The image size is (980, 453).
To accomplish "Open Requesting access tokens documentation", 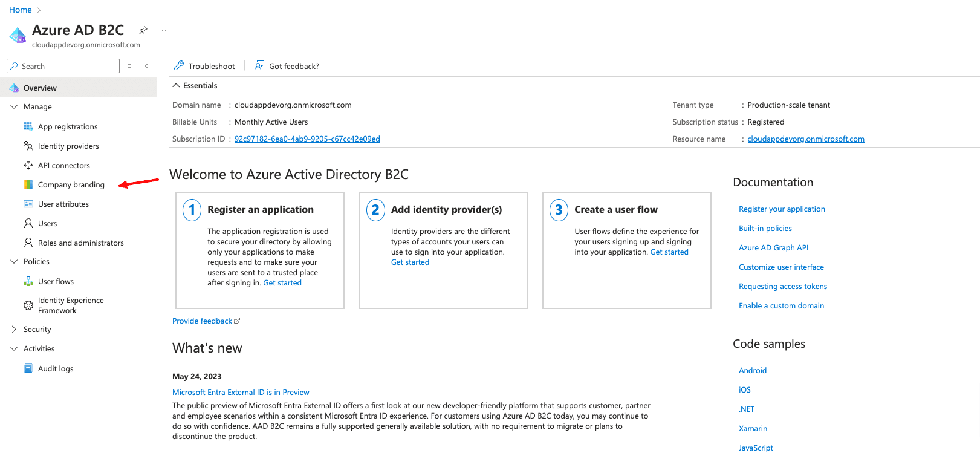I will [x=783, y=286].
